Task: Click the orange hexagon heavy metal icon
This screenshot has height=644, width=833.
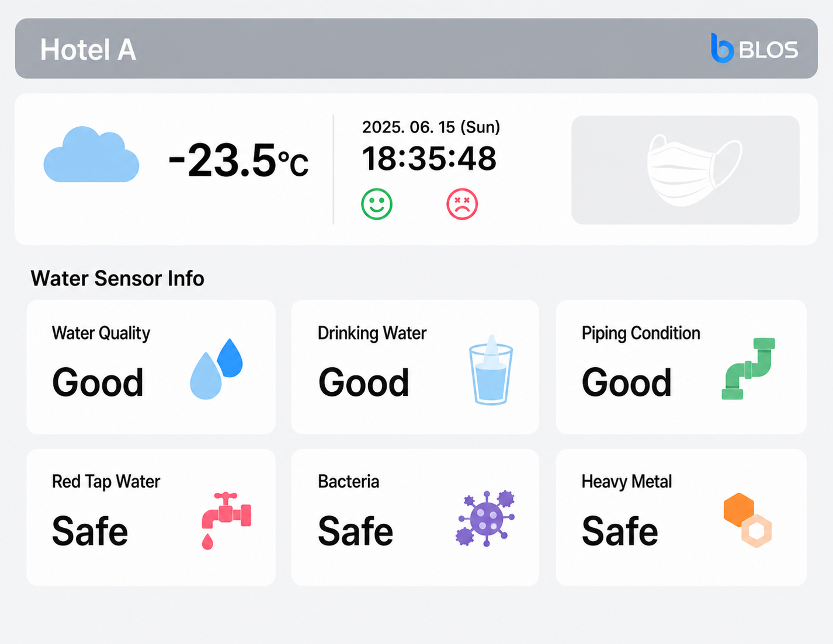Action: point(748,520)
